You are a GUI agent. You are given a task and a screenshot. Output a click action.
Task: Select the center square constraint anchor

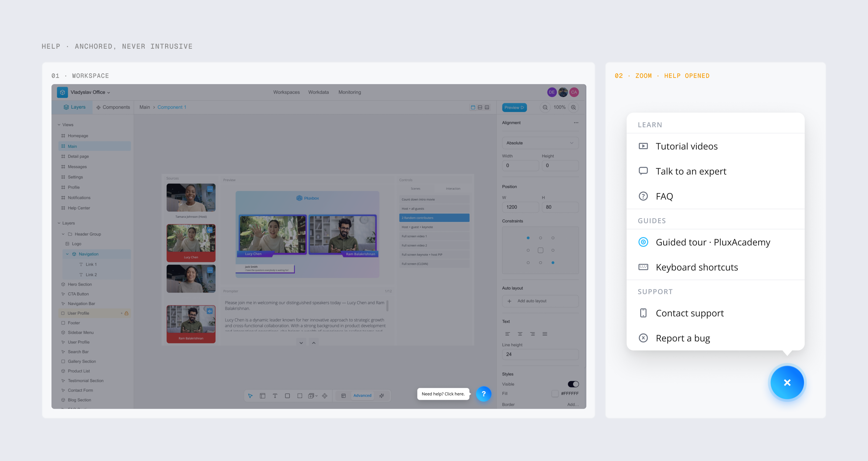(540, 250)
